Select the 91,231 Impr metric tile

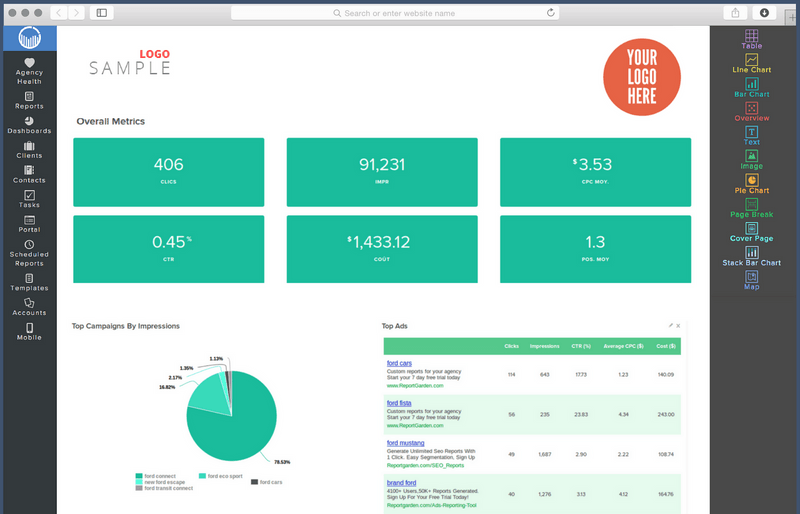coord(382,172)
